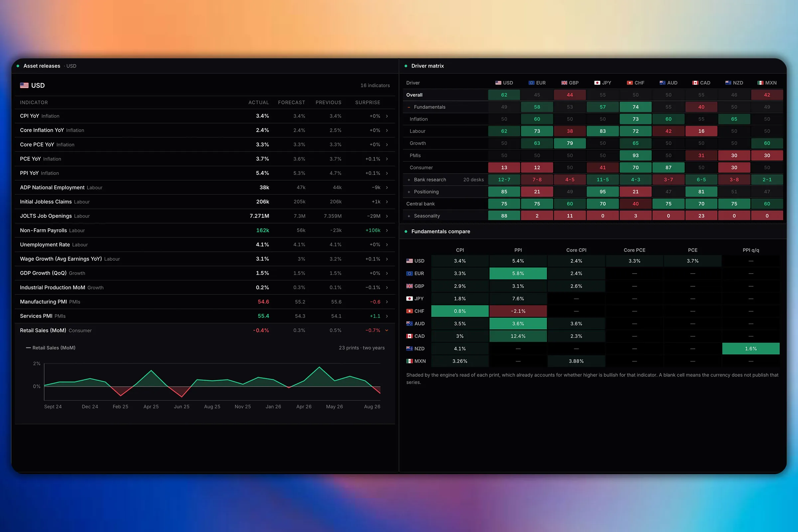Click the NZD flag in Driver matrix header
Screen dimensions: 798x532
(728, 83)
